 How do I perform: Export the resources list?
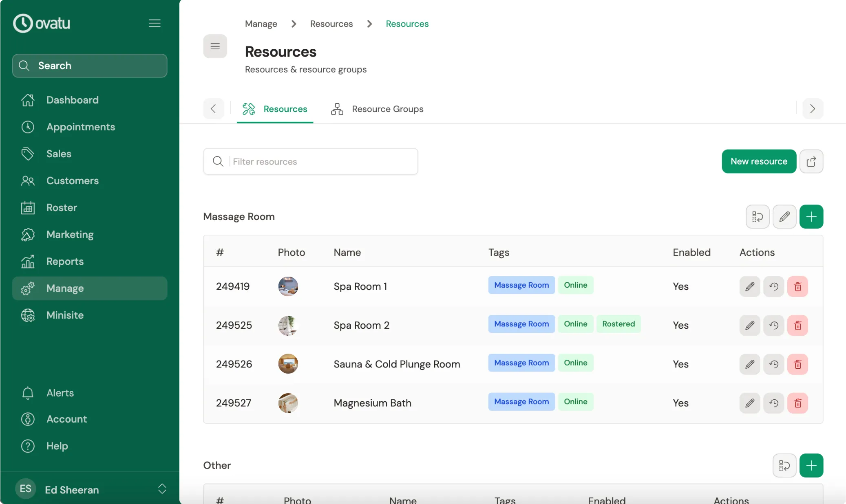pos(812,161)
